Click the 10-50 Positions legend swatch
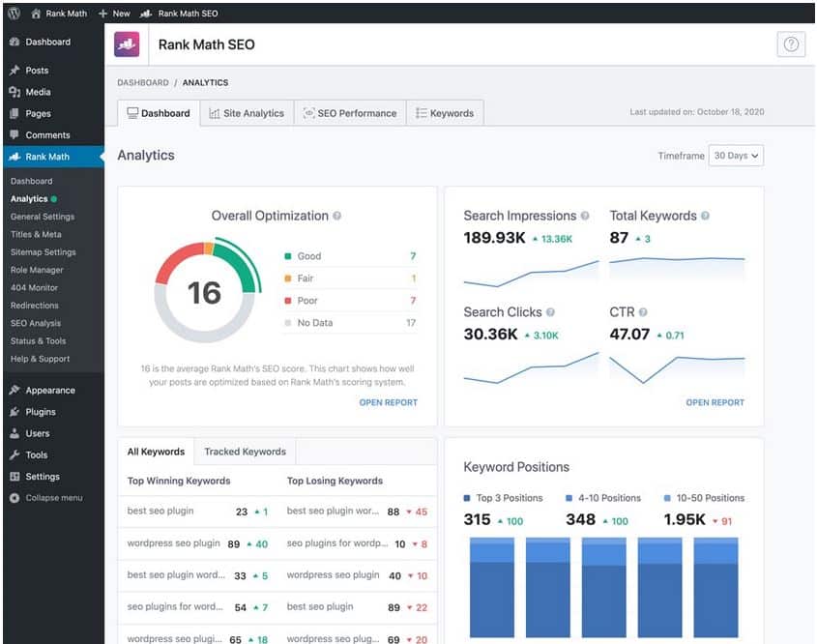Screen dimensions: 817x644 pos(667,498)
